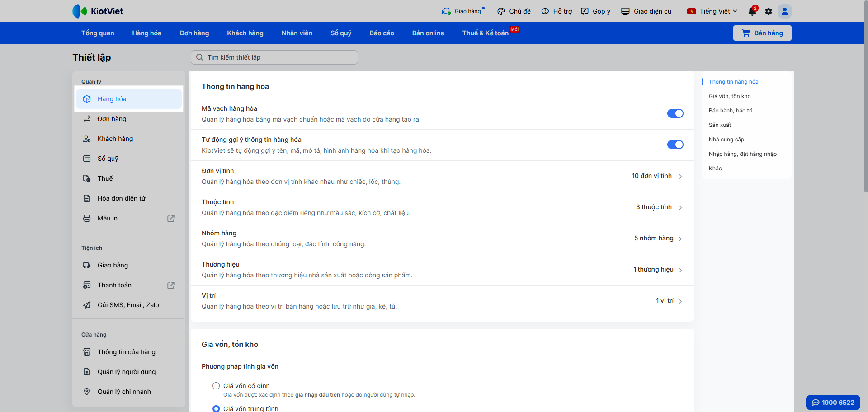Image resolution: width=868 pixels, height=412 pixels.
Task: Open the Bán online menu
Action: click(428, 33)
